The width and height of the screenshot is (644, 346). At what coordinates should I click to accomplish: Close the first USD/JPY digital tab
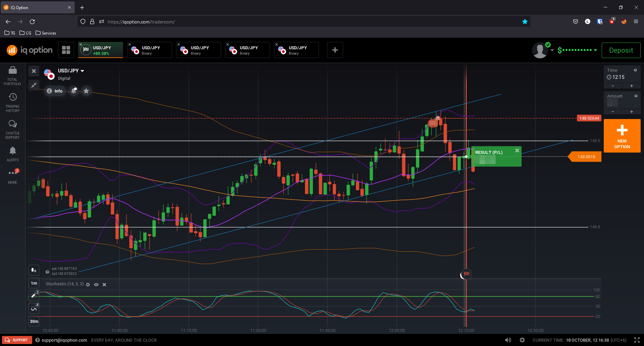[x=81, y=44]
